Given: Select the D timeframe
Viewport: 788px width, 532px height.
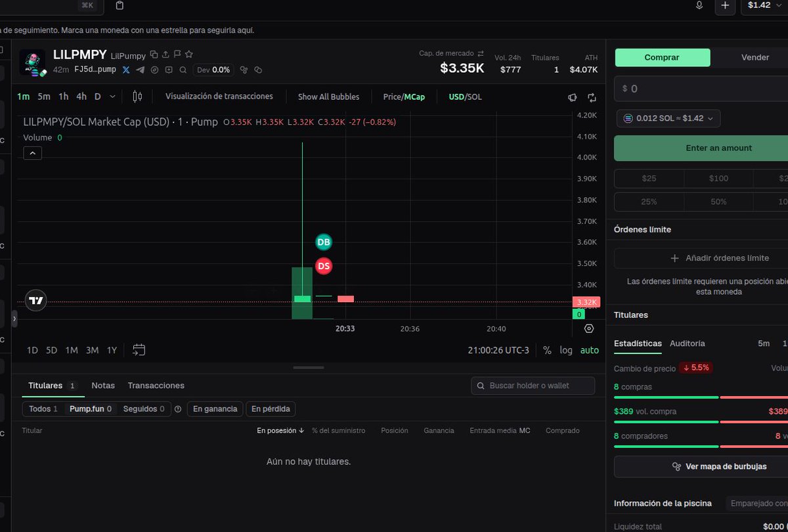Looking at the screenshot, I should (97, 97).
